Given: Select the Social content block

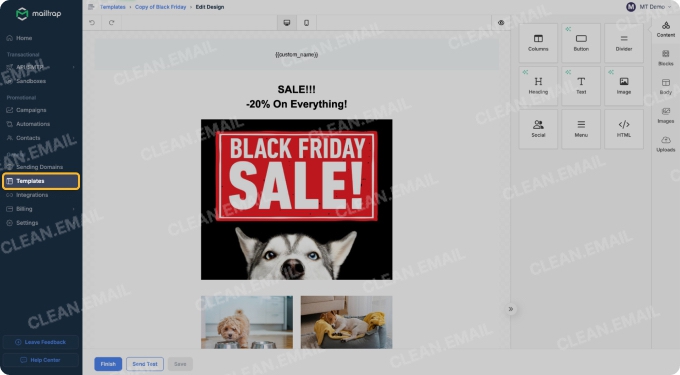Looking at the screenshot, I should [x=538, y=129].
